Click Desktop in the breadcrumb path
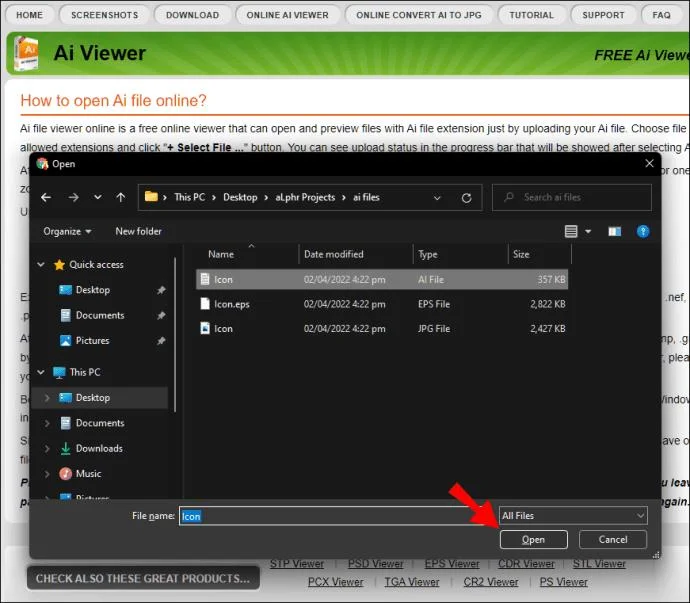The width and height of the screenshot is (690, 603). pyautogui.click(x=240, y=198)
